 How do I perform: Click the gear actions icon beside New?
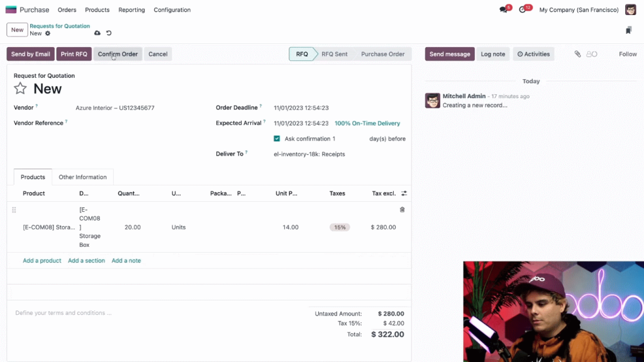click(48, 33)
